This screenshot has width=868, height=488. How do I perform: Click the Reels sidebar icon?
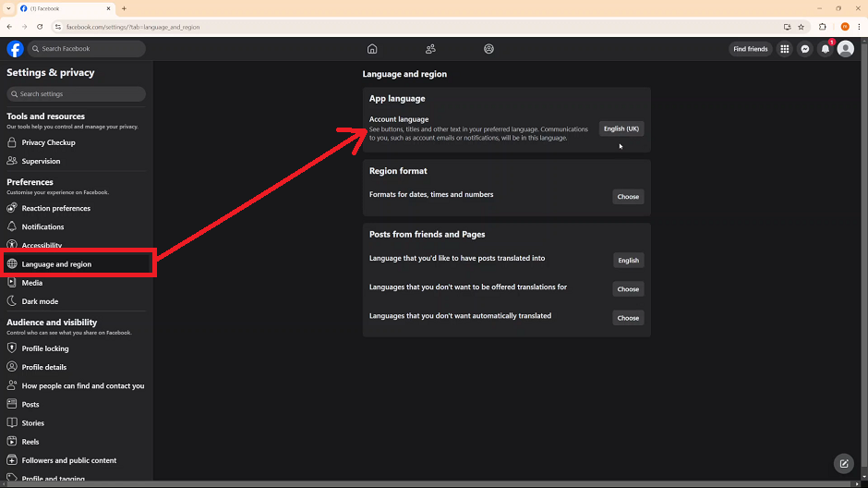point(12,442)
